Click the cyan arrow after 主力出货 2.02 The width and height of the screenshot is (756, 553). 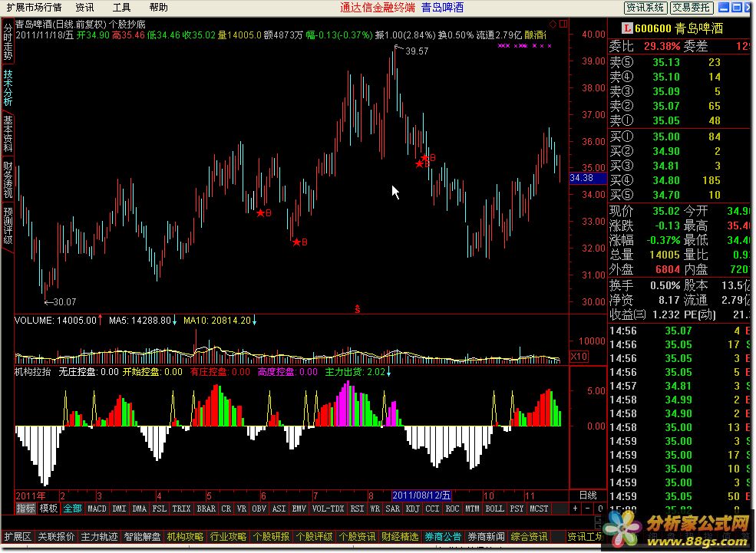click(388, 372)
